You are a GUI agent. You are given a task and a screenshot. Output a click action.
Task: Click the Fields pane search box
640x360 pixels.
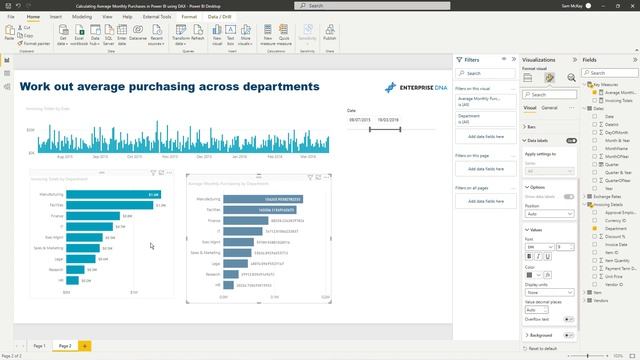[x=610, y=73]
